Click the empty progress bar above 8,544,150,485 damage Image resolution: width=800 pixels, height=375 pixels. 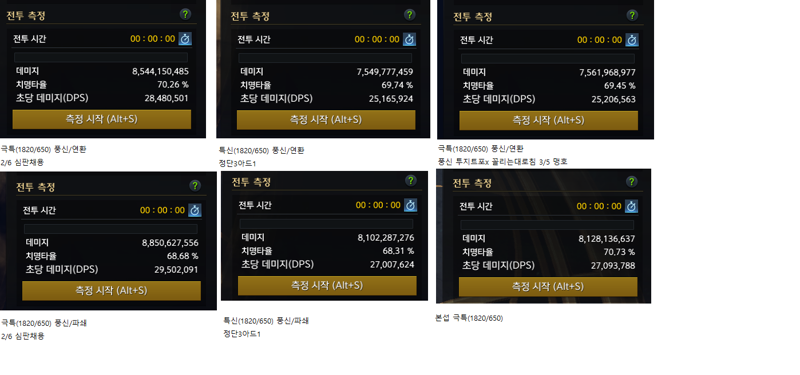coord(101,58)
